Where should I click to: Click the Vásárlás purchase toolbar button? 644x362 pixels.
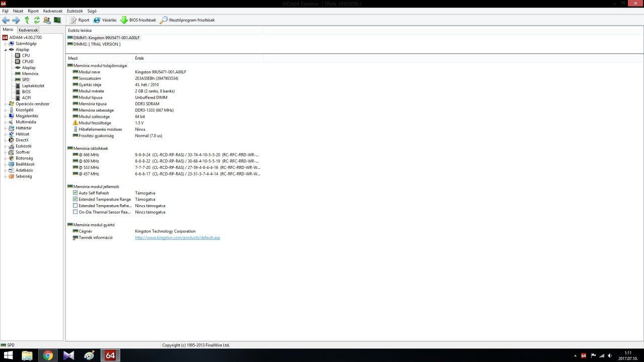pyautogui.click(x=105, y=20)
